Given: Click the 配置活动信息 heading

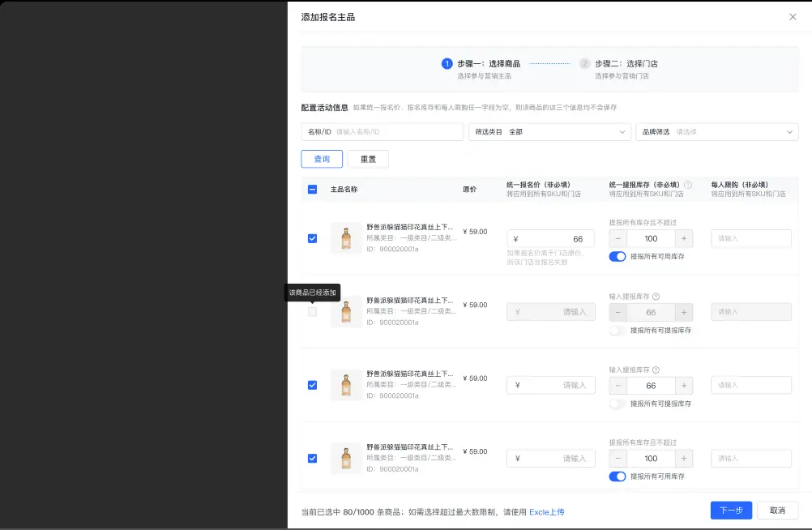Looking at the screenshot, I should (325, 108).
